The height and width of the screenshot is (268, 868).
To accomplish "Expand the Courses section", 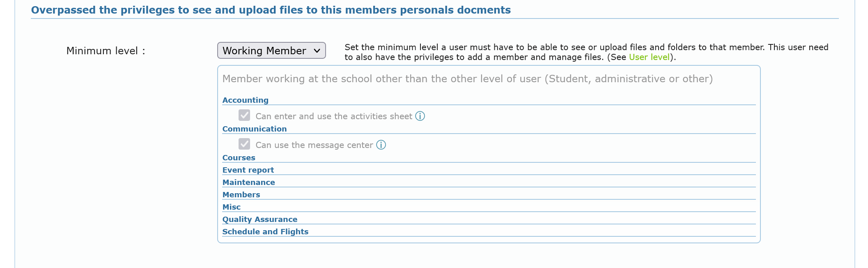I will tap(239, 158).
